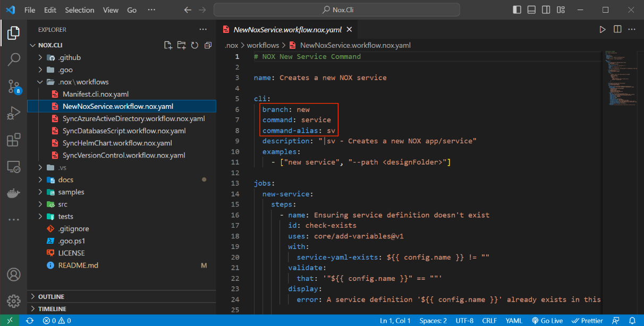
Task: Open Source Control view with badge
Action: click(14, 87)
